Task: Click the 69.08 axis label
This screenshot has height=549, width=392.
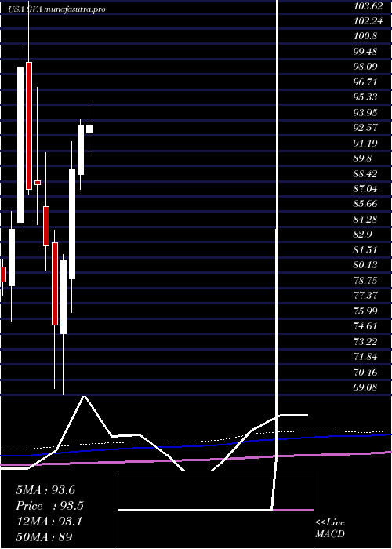Action: 366,387
